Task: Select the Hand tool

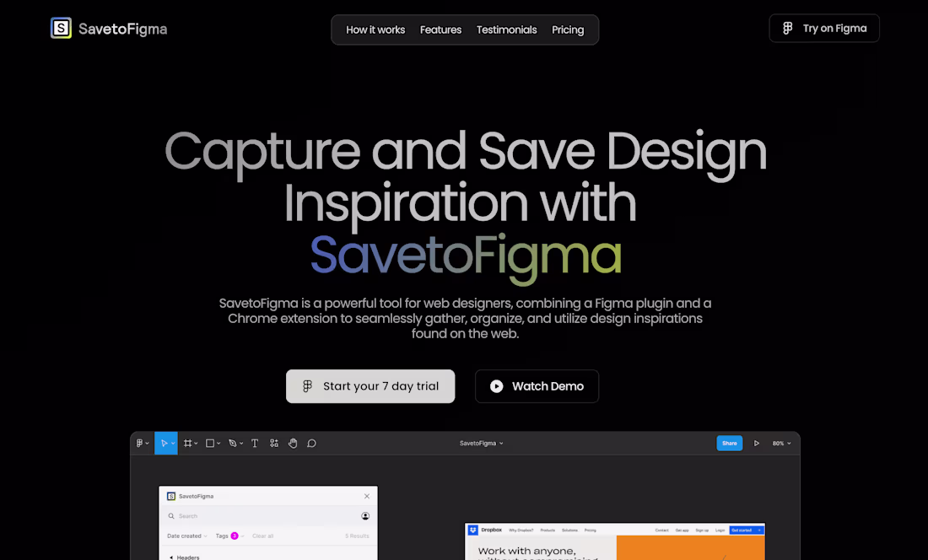Action: pos(293,443)
